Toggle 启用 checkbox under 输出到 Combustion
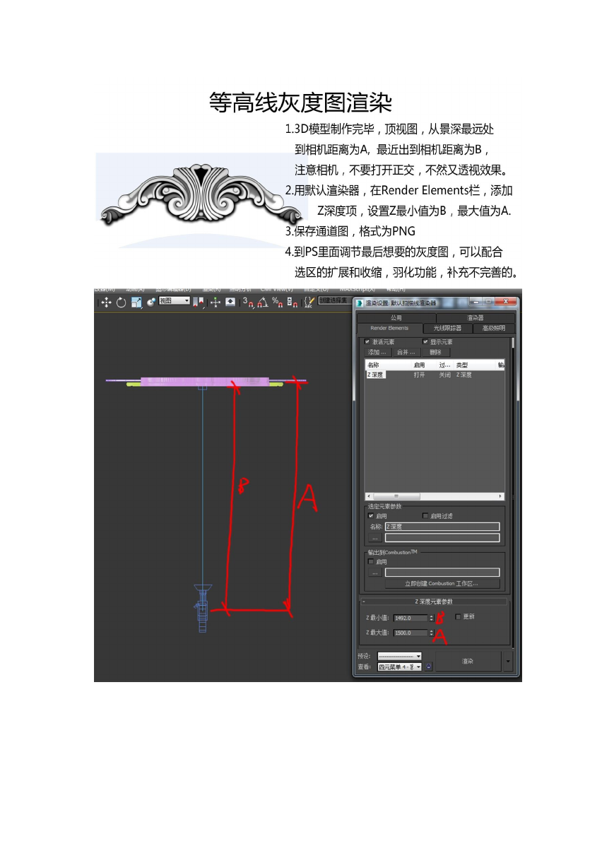Image resolution: width=614 pixels, height=868 pixels. [x=371, y=562]
